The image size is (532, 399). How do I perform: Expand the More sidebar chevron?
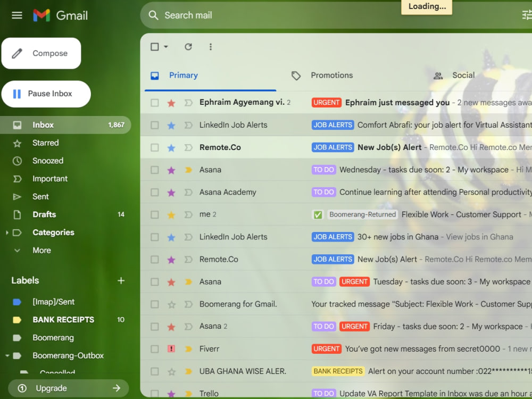[17, 251]
